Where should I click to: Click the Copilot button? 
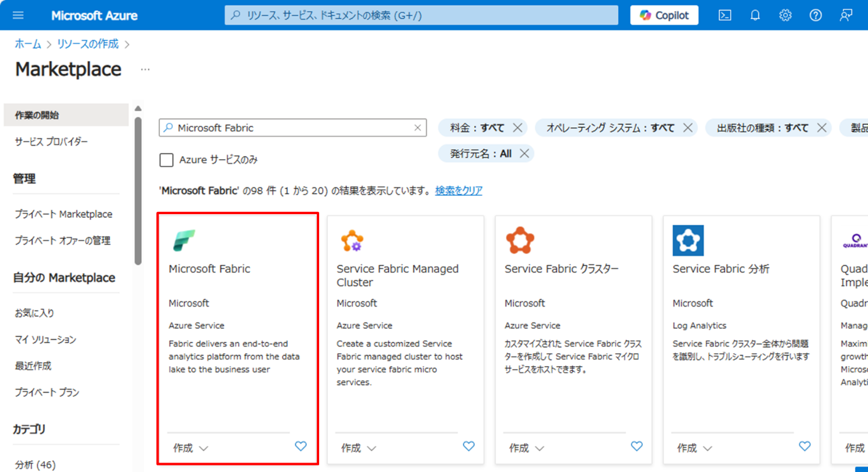point(664,15)
